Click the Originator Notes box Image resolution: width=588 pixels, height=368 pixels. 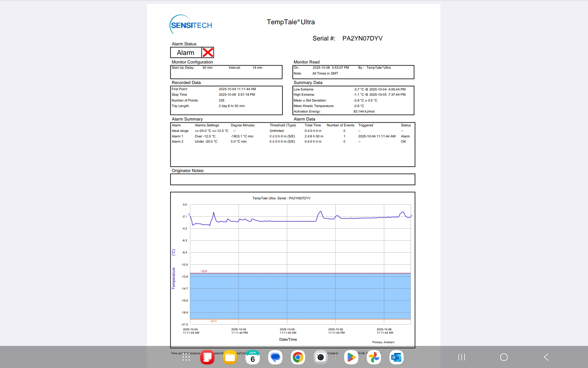[x=292, y=179]
